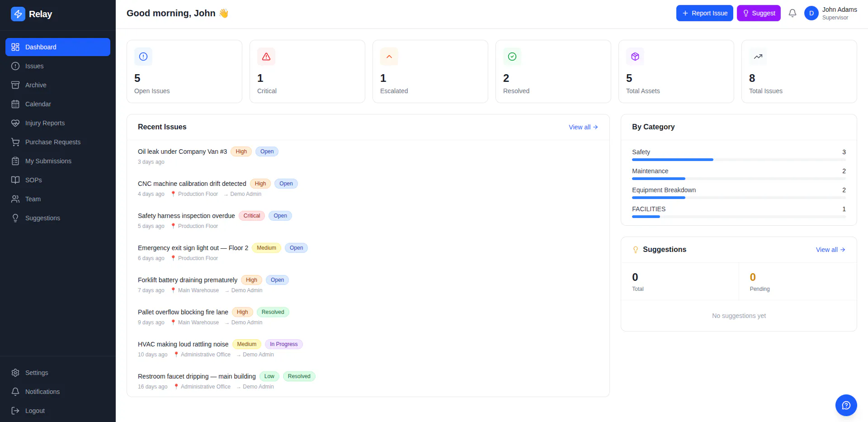Click the Critical warning triangle icon
The height and width of the screenshot is (422, 868).
click(x=266, y=57)
